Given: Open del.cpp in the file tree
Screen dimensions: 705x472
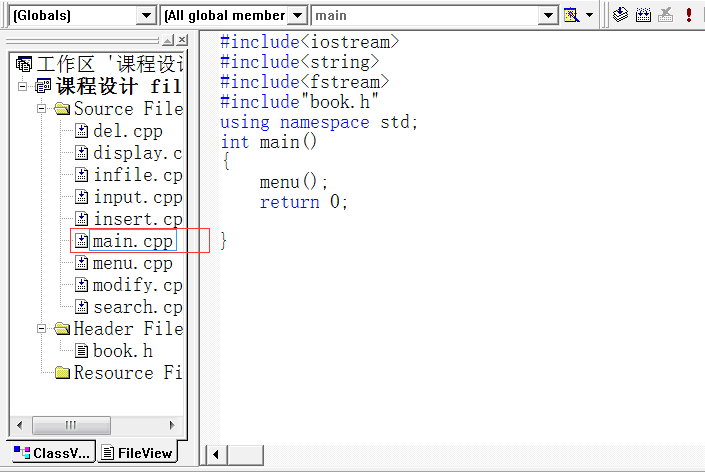Looking at the screenshot, I should coord(128,131).
